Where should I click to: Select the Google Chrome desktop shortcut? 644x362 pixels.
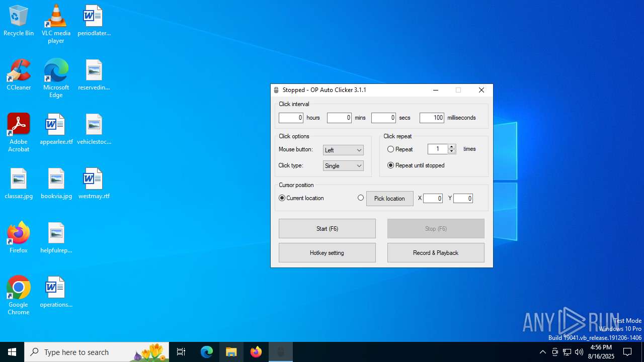(19, 296)
